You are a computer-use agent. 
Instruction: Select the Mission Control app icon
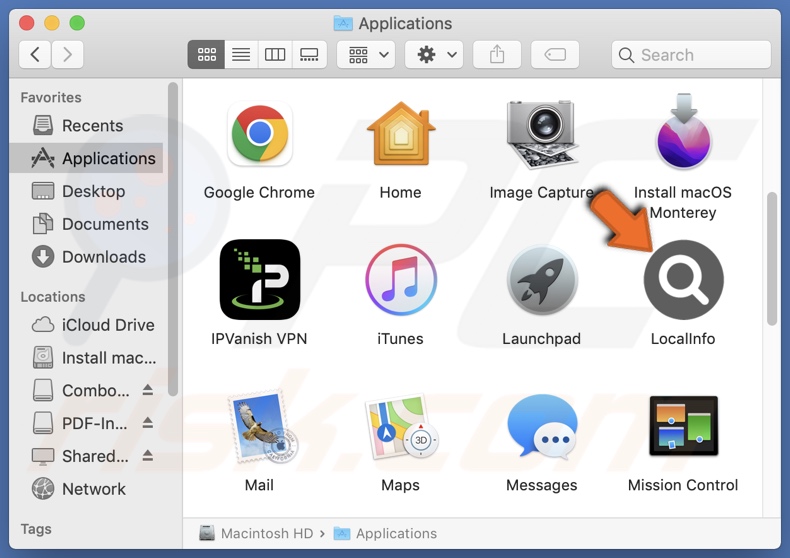click(684, 426)
